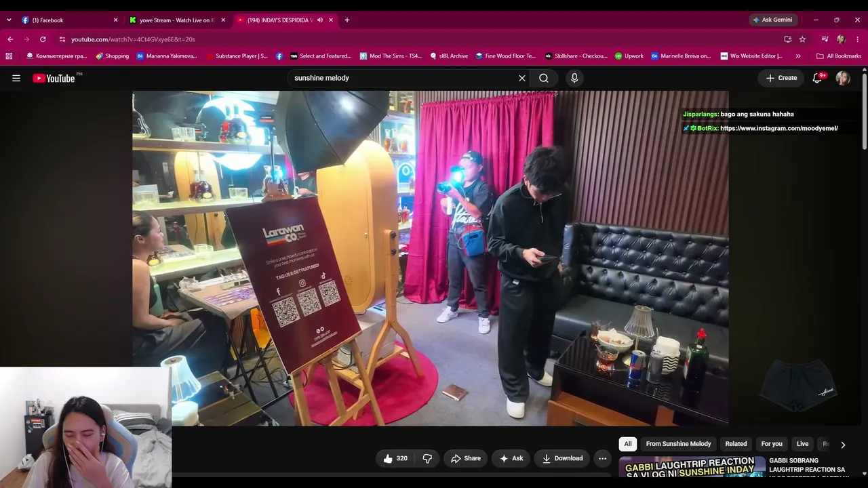Click the video player frame
The width and height of the screenshot is (868, 488).
pos(431,258)
